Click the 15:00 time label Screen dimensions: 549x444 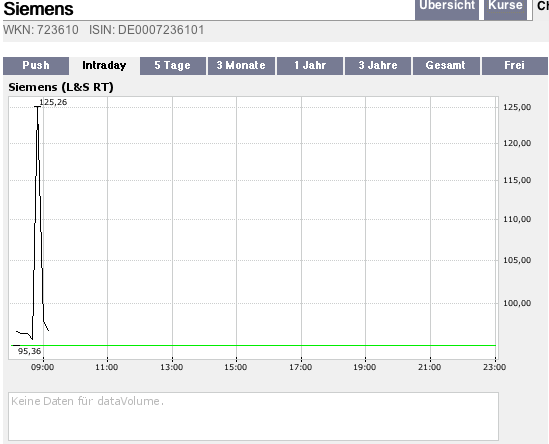[236, 367]
